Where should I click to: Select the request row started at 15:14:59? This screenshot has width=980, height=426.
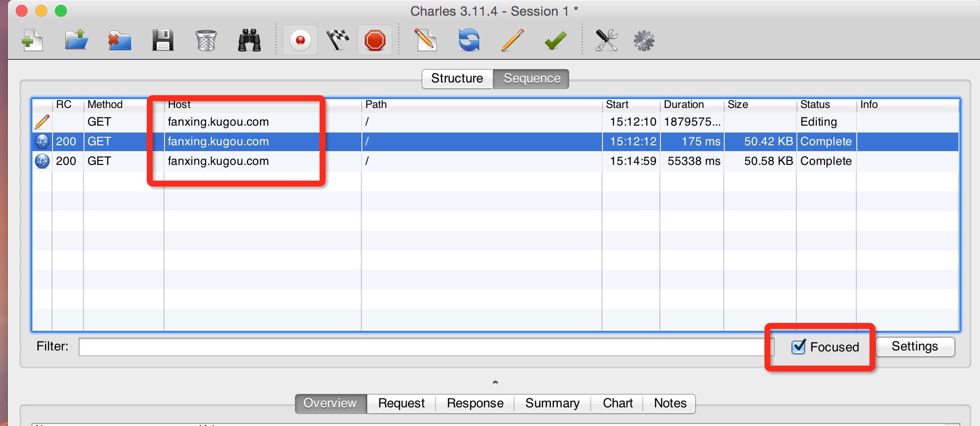click(495, 161)
